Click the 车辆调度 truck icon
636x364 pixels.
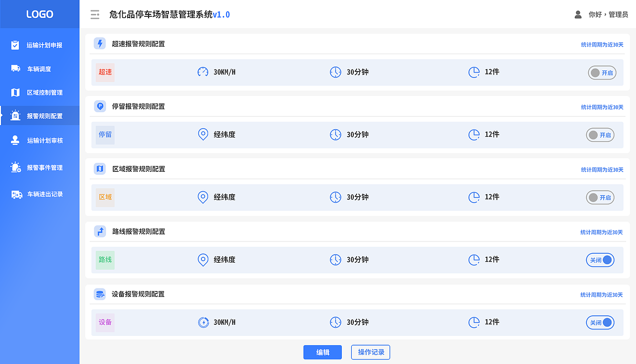pyautogui.click(x=15, y=69)
